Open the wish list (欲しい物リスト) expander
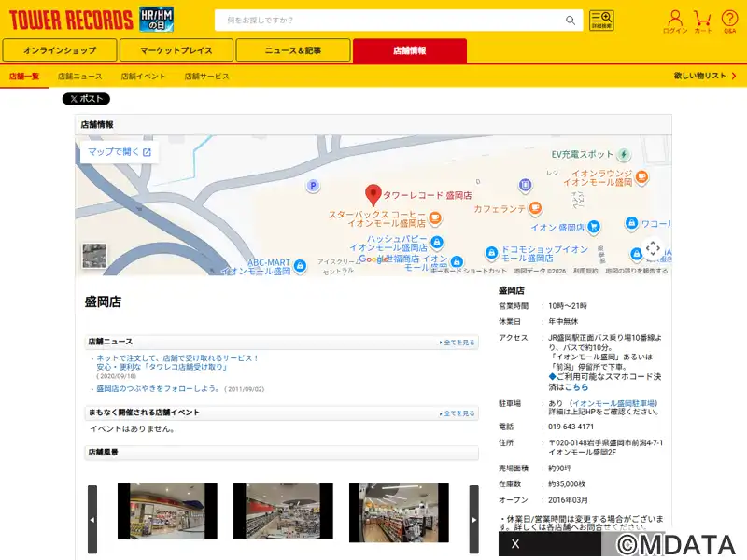This screenshot has height=560, width=747. pyautogui.click(x=703, y=76)
